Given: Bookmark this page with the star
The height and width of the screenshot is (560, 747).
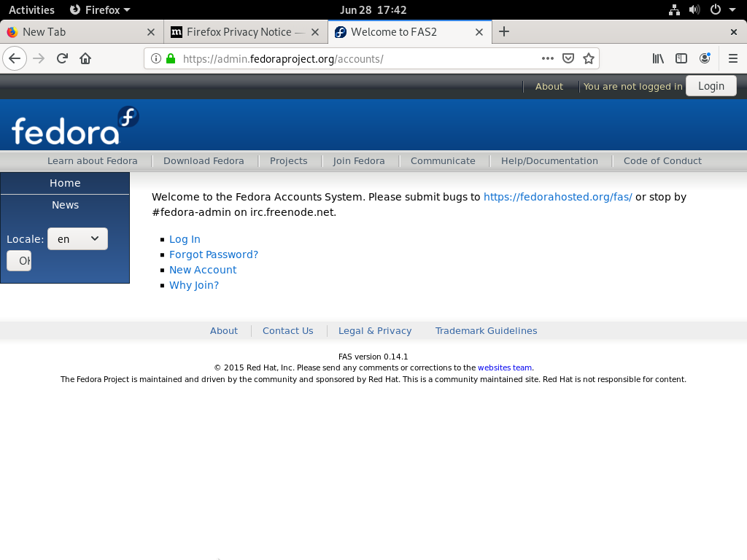Looking at the screenshot, I should click(589, 58).
